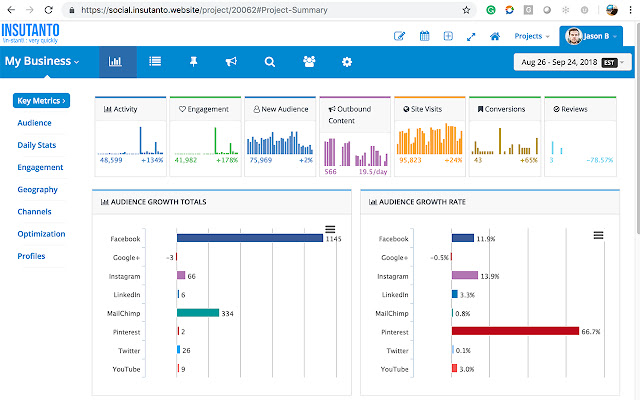Open Daily Stats in sidebar
Image resolution: width=640 pixels, height=400 pixels.
click(x=37, y=145)
